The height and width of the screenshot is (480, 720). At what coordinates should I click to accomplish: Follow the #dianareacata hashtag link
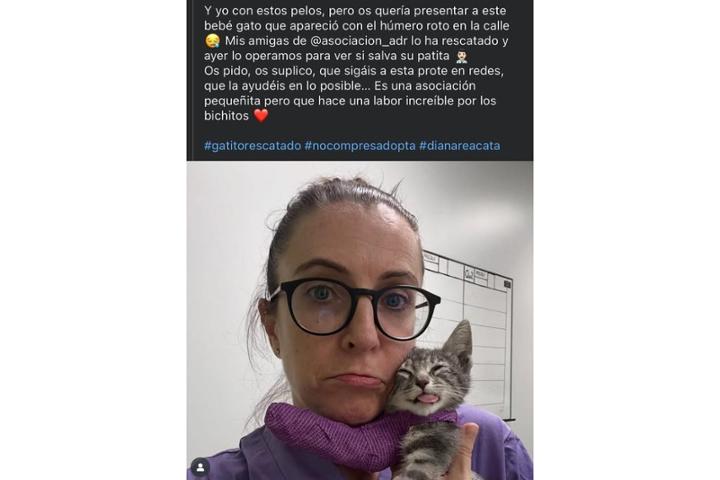coord(460,146)
